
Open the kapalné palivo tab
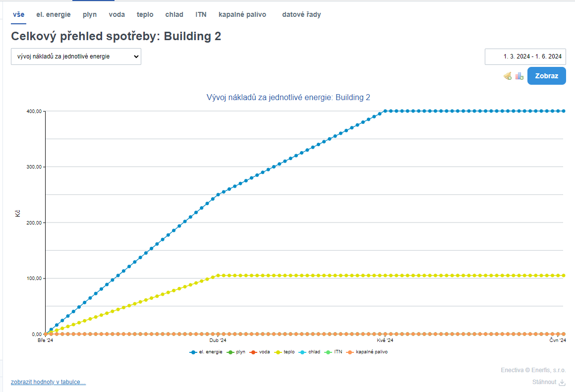(242, 15)
